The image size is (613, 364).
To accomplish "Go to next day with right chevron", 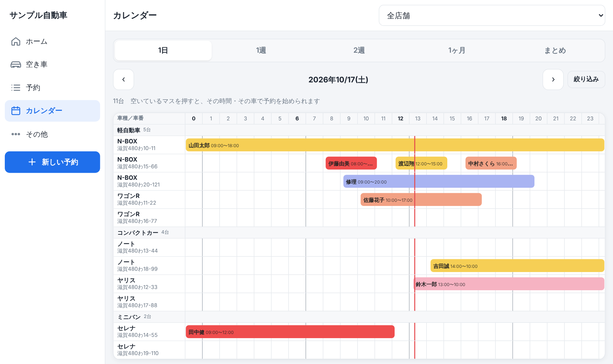I will coord(553,80).
